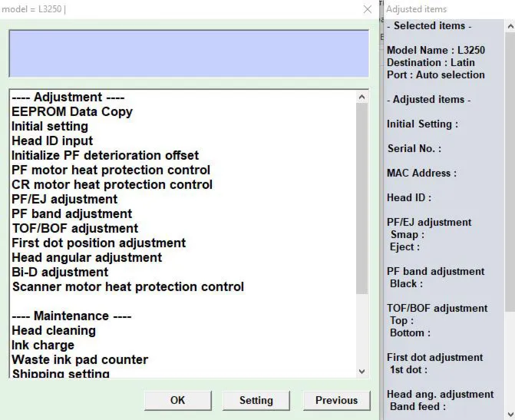Select TOF/BOF adjustment list entry
This screenshot has height=420, width=515.
tap(75, 228)
